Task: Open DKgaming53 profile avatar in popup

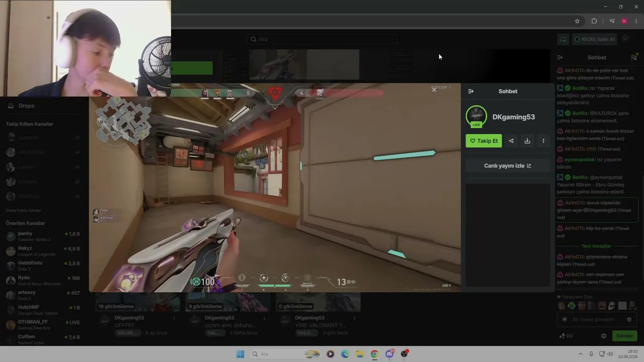Action: point(476,117)
